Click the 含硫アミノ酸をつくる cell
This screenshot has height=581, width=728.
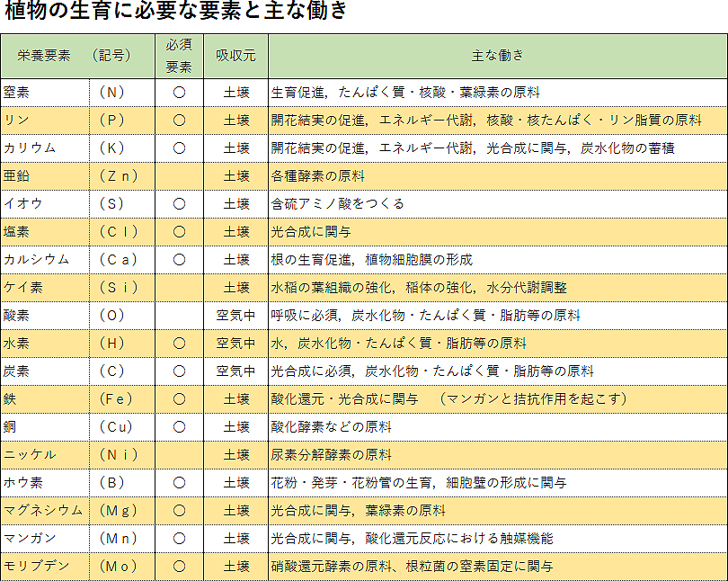pyautogui.click(x=498, y=204)
